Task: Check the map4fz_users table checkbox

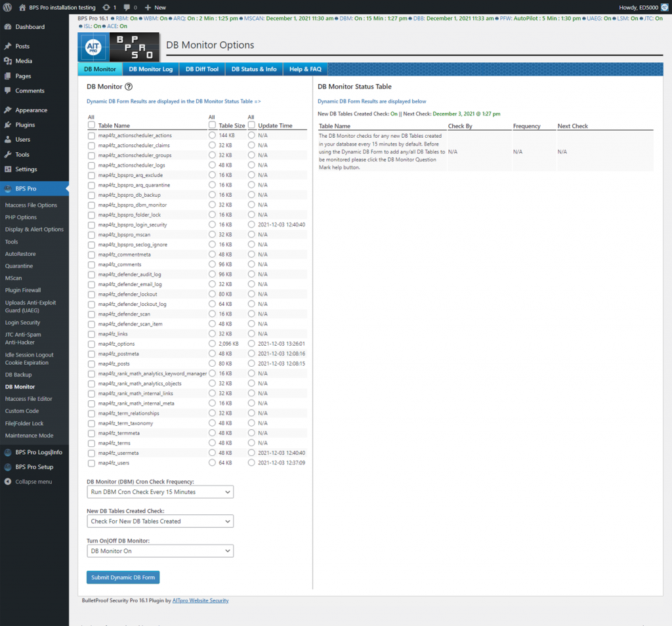Action: (x=91, y=463)
